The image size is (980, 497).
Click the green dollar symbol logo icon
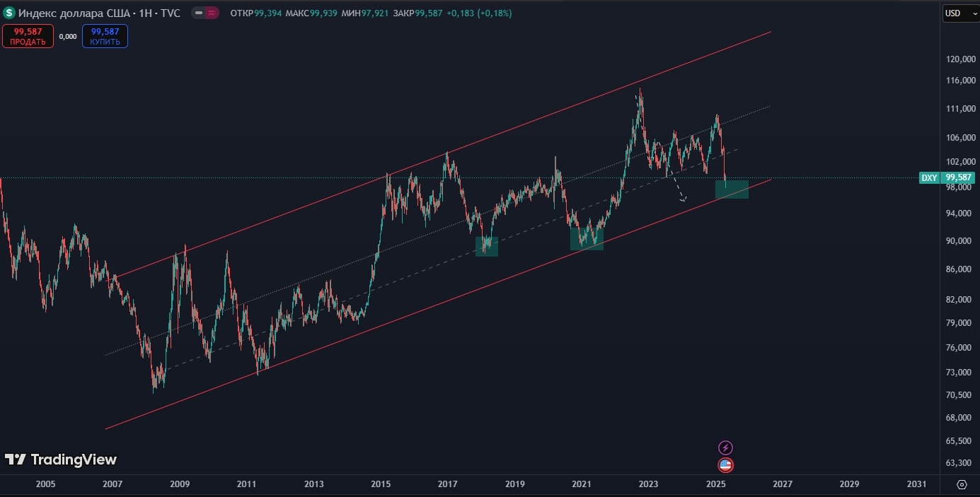(x=10, y=13)
